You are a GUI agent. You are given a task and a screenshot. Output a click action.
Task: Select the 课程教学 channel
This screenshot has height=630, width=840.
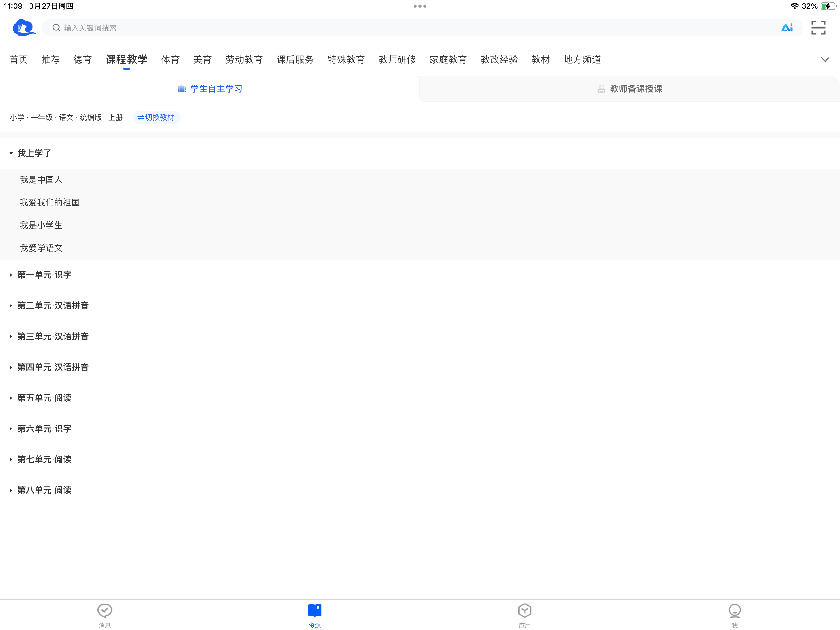(x=126, y=60)
